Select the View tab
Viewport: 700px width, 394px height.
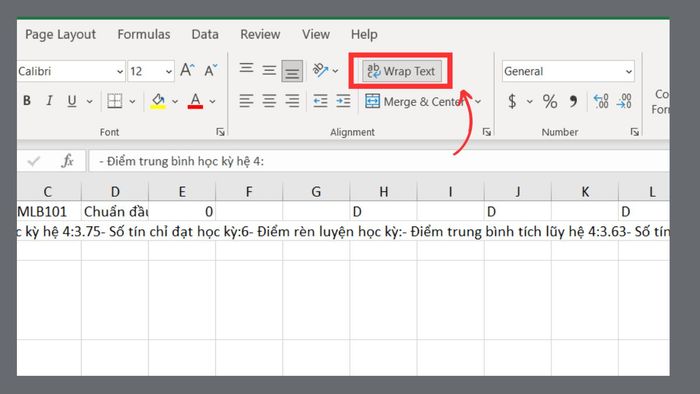[316, 34]
